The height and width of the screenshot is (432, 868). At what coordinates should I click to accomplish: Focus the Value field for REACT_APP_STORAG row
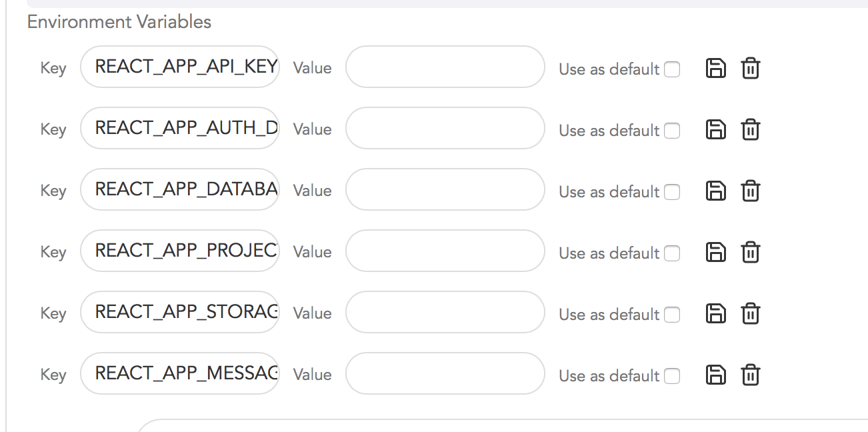(x=445, y=312)
